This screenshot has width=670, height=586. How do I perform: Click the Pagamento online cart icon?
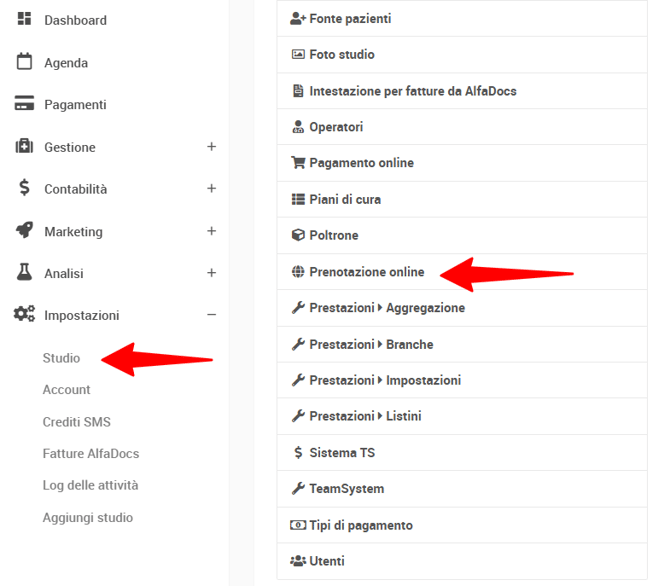click(297, 163)
